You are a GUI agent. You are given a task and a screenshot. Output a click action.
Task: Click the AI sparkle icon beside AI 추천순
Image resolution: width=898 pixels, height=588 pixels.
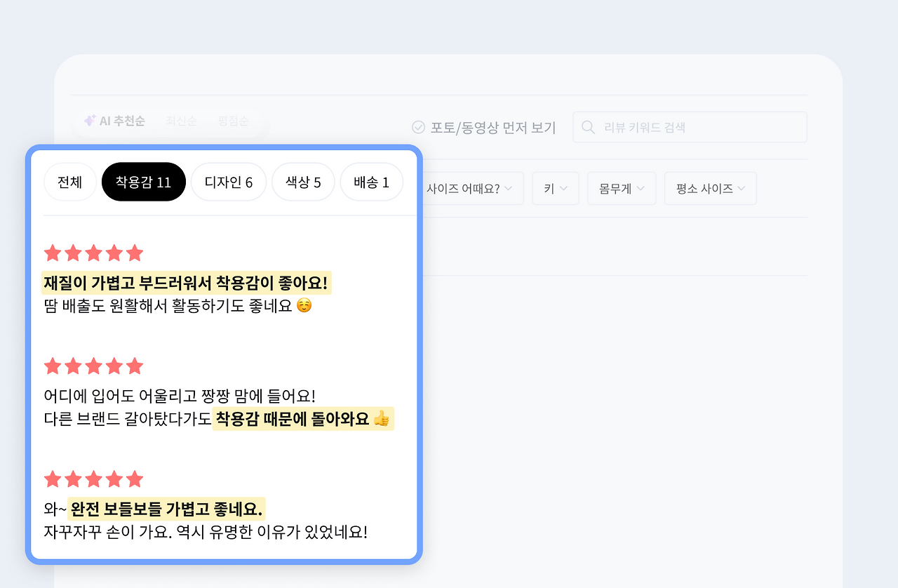click(x=89, y=119)
